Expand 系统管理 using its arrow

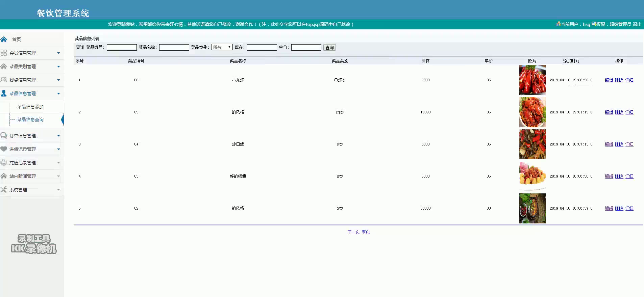[x=58, y=190]
